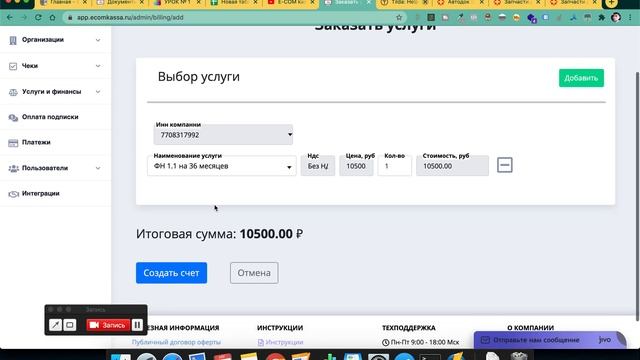Click Создать счет button
The width and height of the screenshot is (640, 360).
click(x=171, y=273)
